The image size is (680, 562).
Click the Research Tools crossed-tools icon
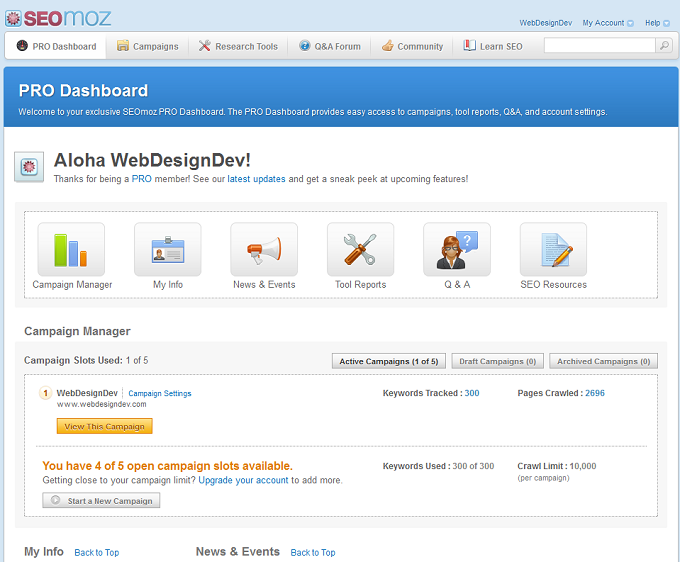point(204,46)
